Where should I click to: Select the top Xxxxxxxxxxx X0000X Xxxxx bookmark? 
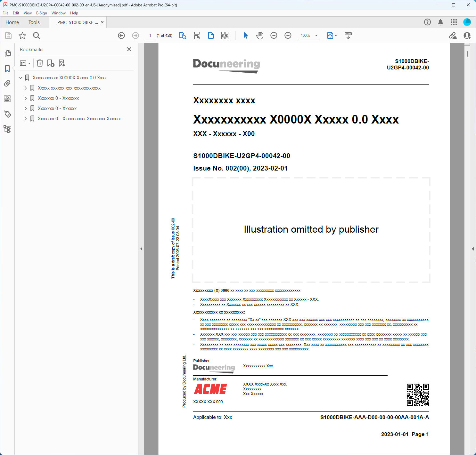click(x=70, y=78)
